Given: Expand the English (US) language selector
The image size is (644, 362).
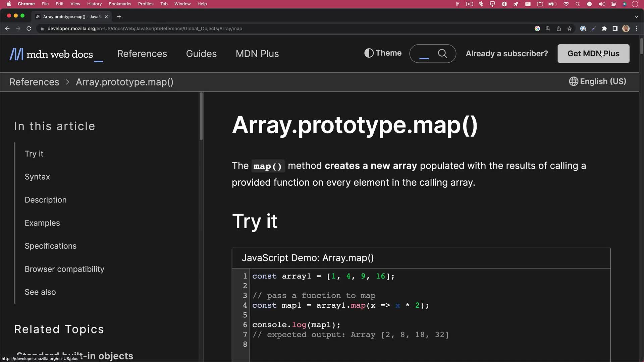Looking at the screenshot, I should click(597, 81).
